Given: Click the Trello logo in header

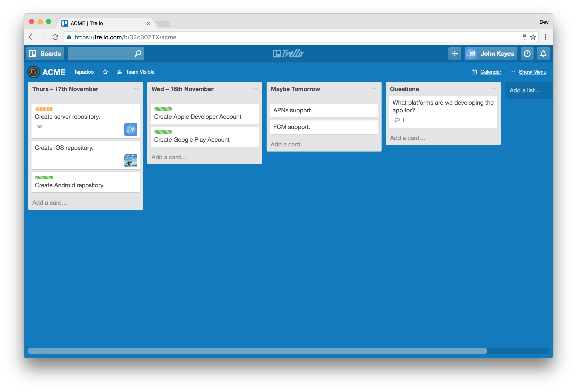Looking at the screenshot, I should coord(288,54).
